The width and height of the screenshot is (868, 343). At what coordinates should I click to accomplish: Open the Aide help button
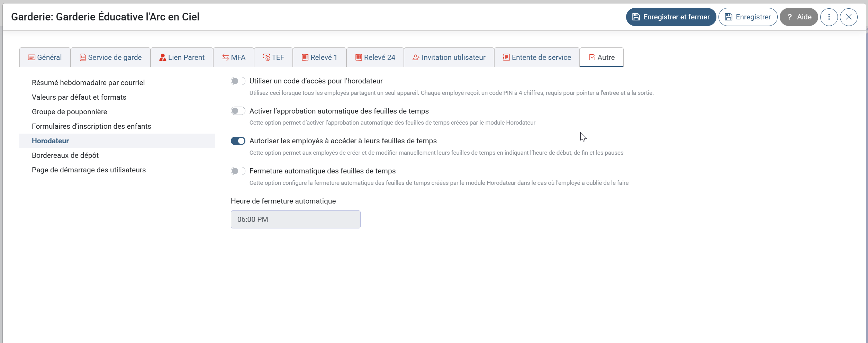click(798, 17)
